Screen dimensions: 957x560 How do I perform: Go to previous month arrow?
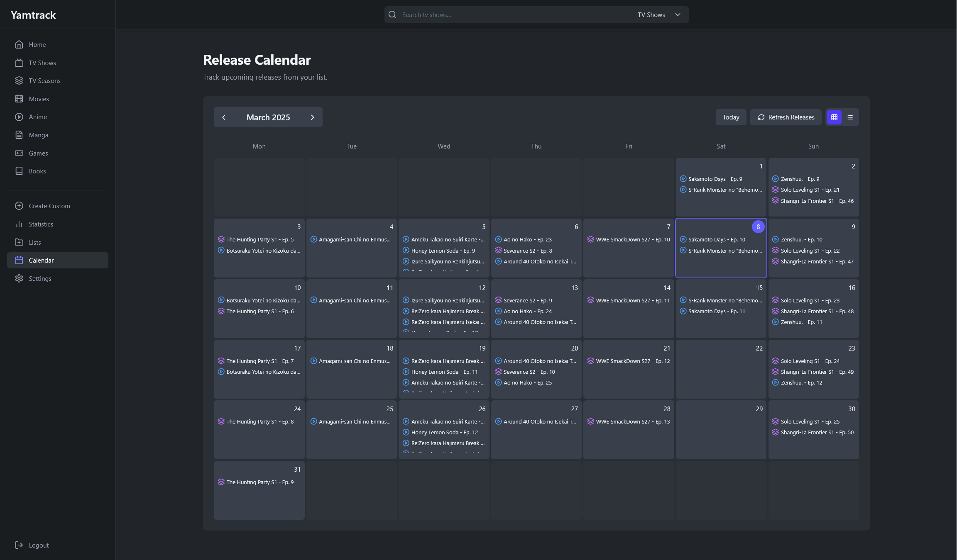224,117
